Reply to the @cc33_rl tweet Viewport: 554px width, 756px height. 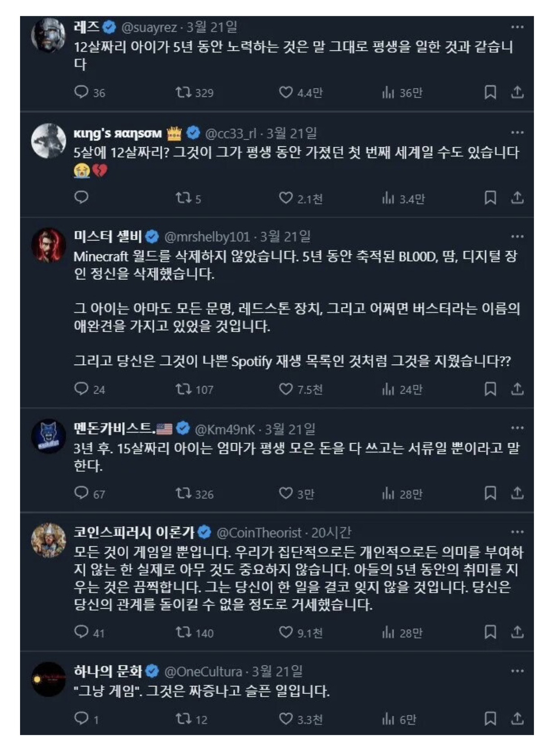click(81, 197)
